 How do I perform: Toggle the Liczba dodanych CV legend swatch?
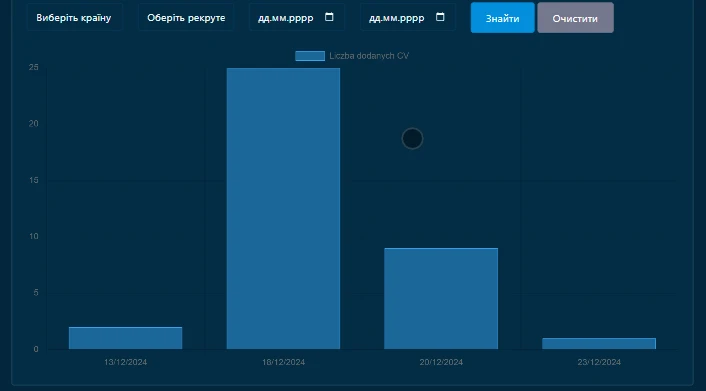[310, 56]
